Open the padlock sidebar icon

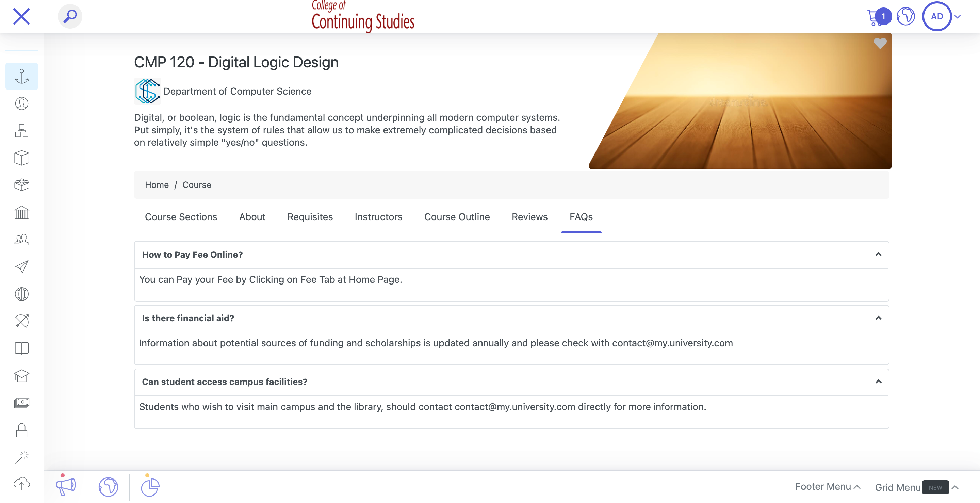tap(22, 430)
